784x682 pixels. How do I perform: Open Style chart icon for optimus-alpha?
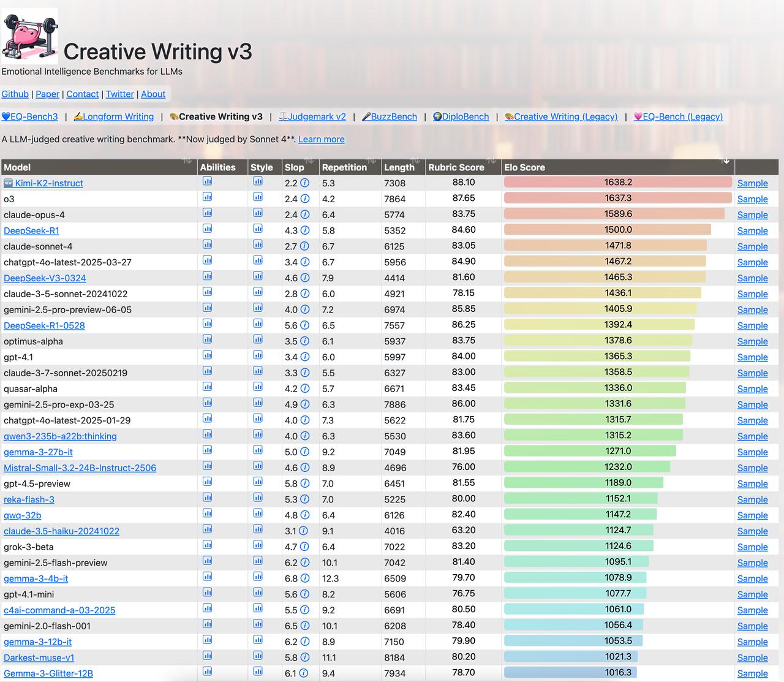[258, 340]
